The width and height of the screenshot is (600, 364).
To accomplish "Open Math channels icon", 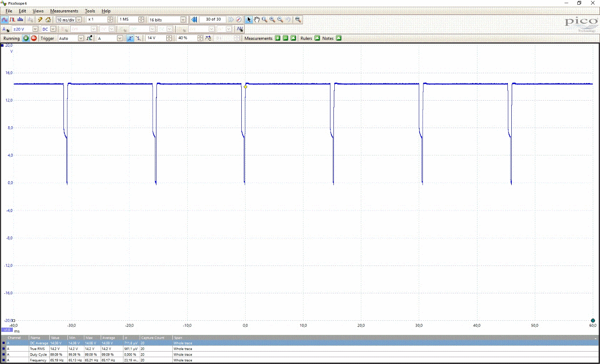I will pyautogui.click(x=240, y=29).
